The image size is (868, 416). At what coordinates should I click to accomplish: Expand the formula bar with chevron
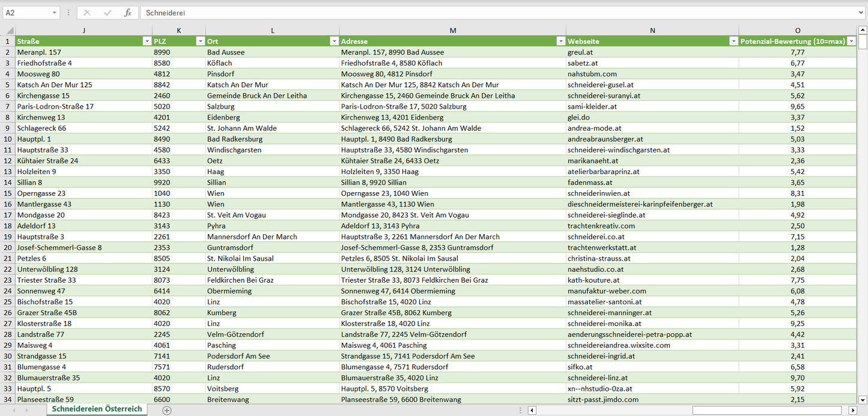tap(861, 13)
